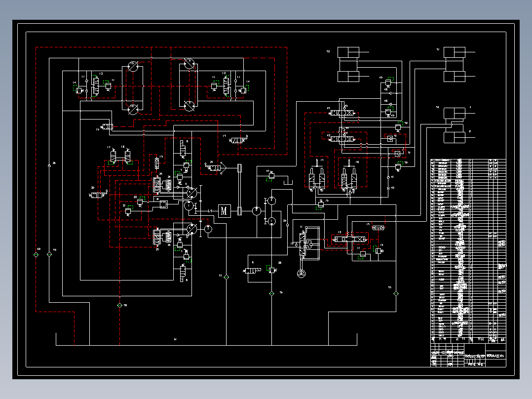Select the motor block marked M
The width and height of the screenshot is (532, 399).
click(x=224, y=211)
